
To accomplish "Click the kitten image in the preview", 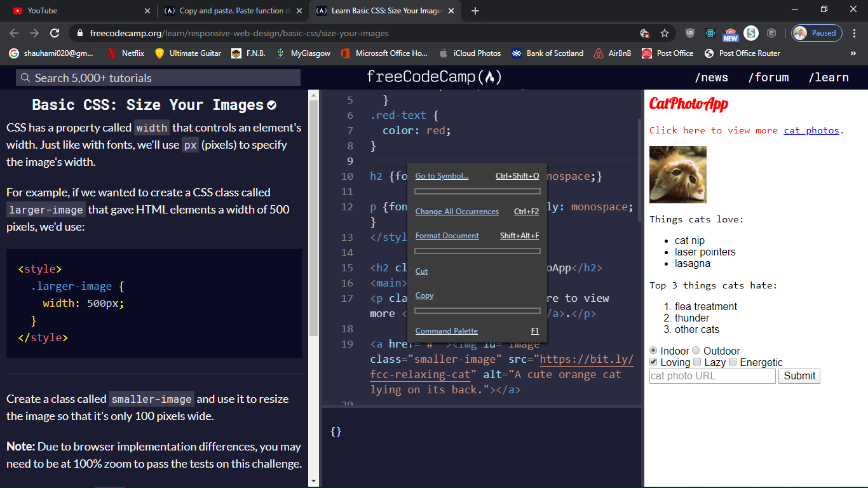I will click(678, 175).
